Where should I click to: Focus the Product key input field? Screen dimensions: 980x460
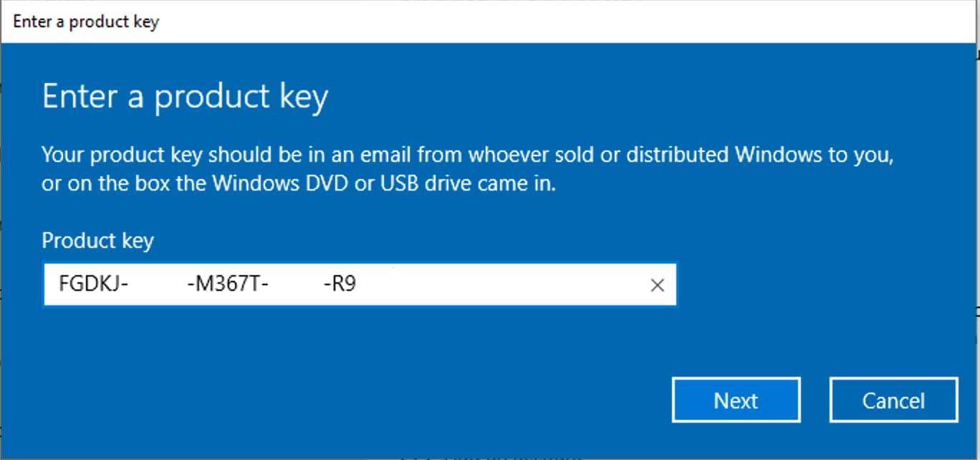[x=360, y=285]
